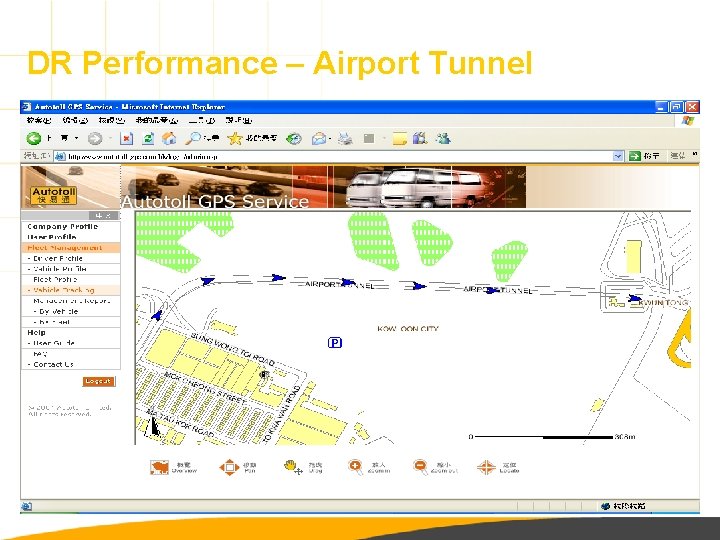Click the page icon in address bar
The height and width of the screenshot is (540, 720).
pos(60,157)
